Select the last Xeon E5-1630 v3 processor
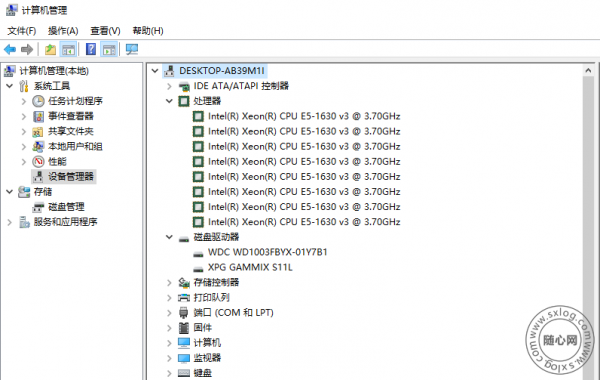600x380 pixels. [304, 222]
